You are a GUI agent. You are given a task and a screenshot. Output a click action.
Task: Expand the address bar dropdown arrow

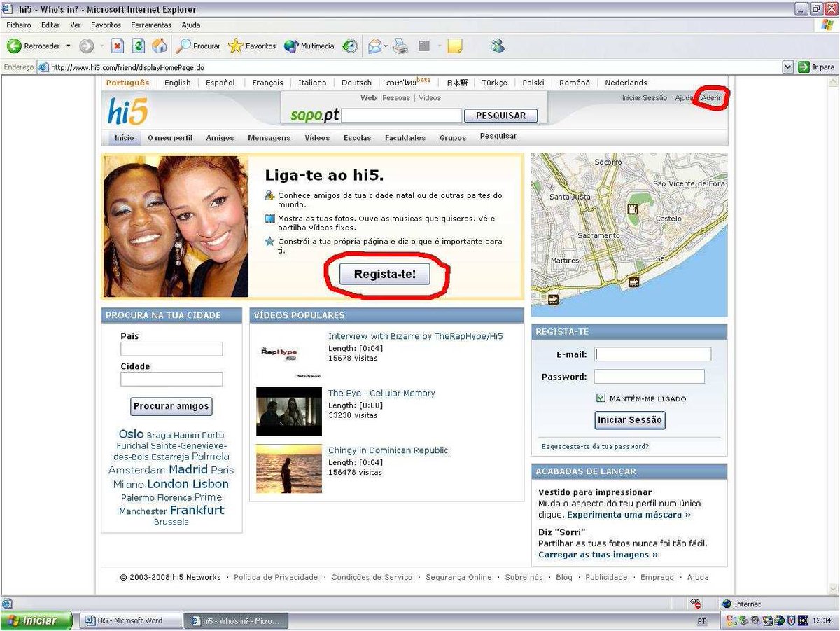[x=787, y=67]
